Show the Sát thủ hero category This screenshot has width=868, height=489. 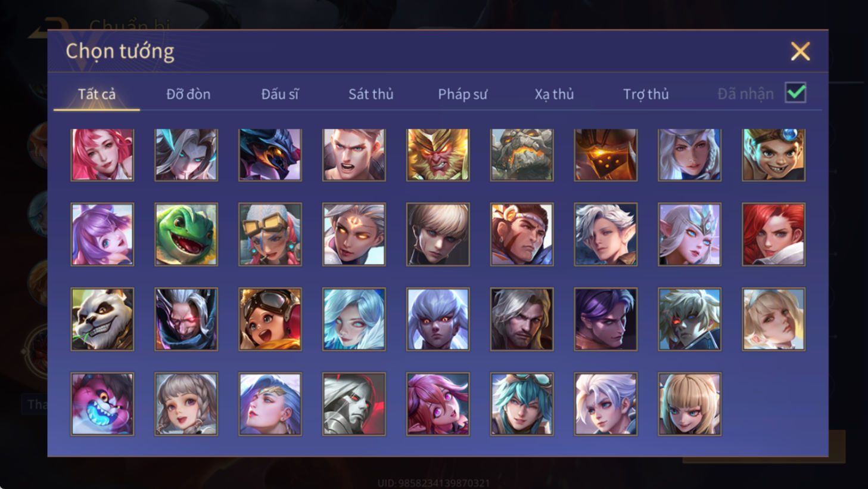coord(371,94)
